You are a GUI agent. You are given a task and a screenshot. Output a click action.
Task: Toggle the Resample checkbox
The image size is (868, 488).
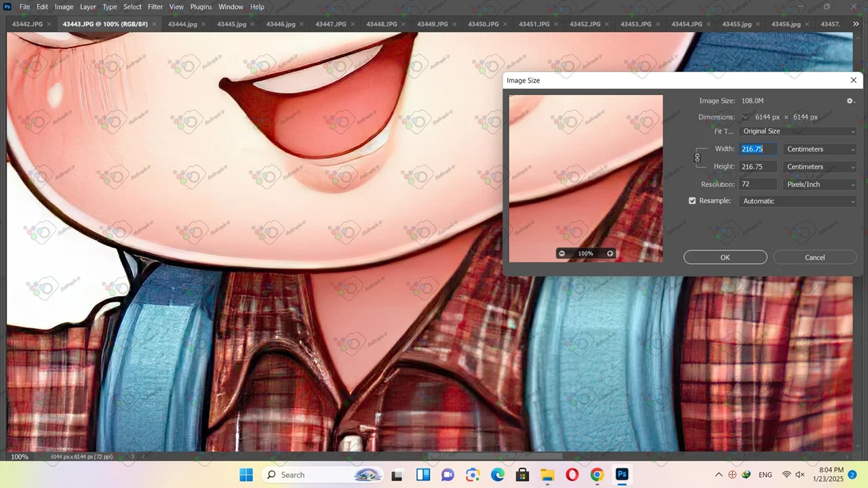pos(692,201)
